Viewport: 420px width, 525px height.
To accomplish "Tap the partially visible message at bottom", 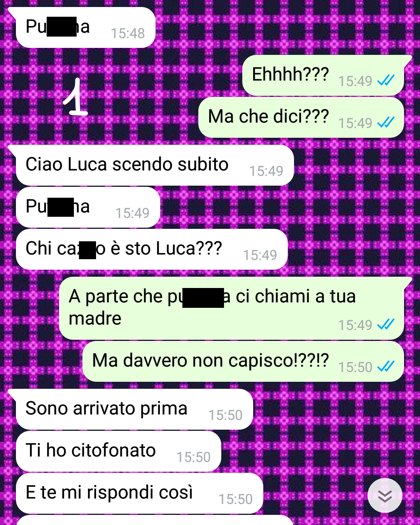I will (155, 520).
